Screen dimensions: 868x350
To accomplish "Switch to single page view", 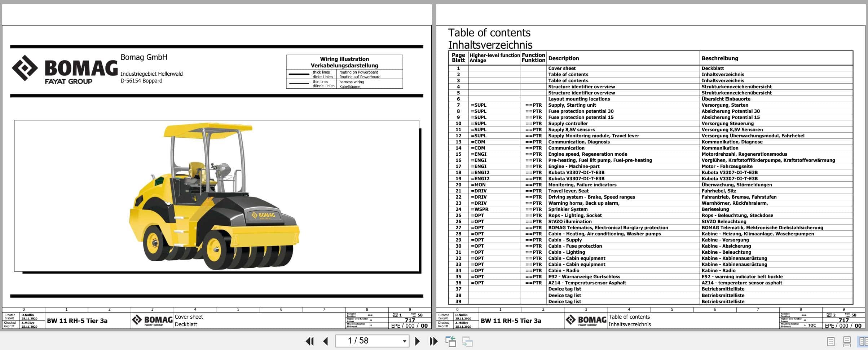I will click(831, 341).
